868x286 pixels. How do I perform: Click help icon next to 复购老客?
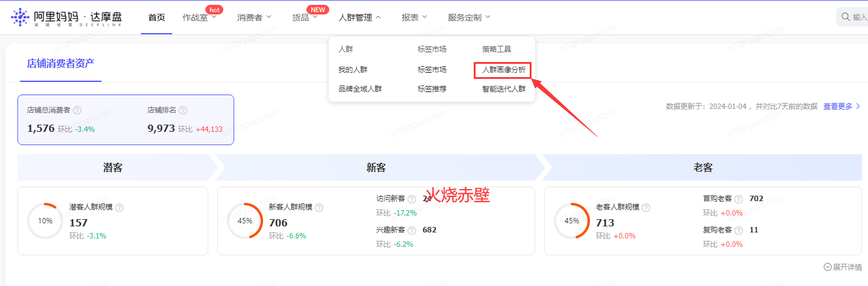[739, 230]
